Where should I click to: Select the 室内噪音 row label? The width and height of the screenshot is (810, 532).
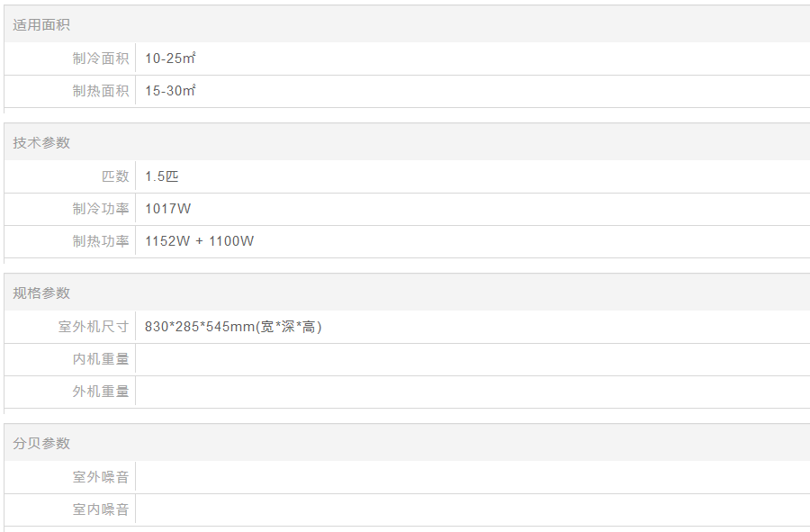click(101, 509)
